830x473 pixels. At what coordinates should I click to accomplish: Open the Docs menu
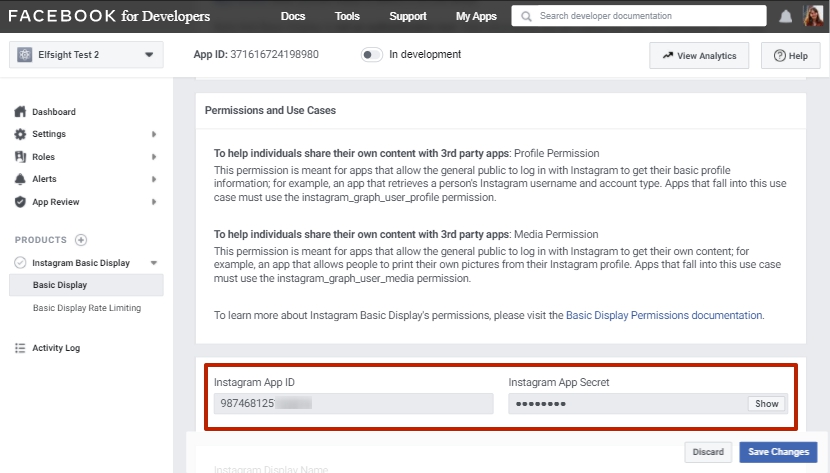[293, 16]
